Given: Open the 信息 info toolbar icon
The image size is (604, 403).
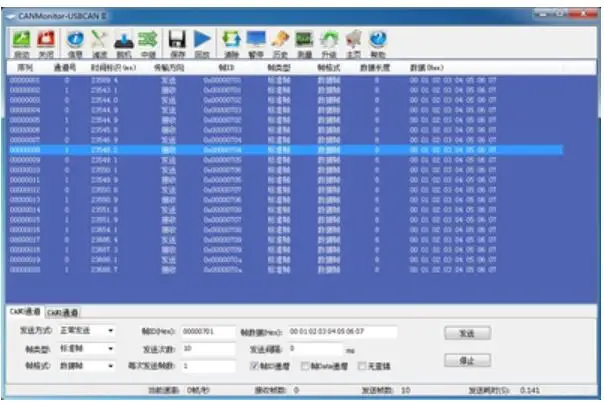Looking at the screenshot, I should (x=75, y=44).
